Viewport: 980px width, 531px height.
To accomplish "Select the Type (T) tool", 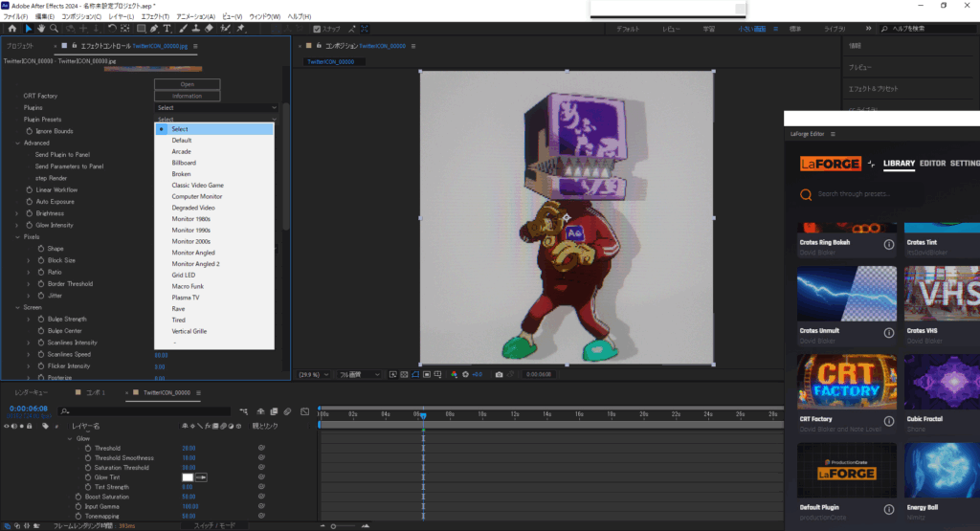I will point(167,29).
